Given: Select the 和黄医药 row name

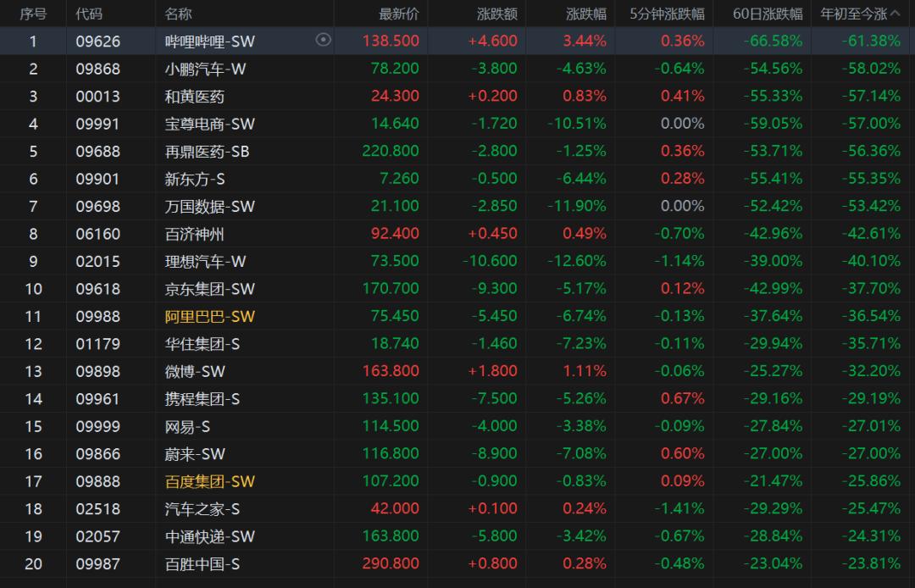Looking at the screenshot, I should [x=194, y=97].
